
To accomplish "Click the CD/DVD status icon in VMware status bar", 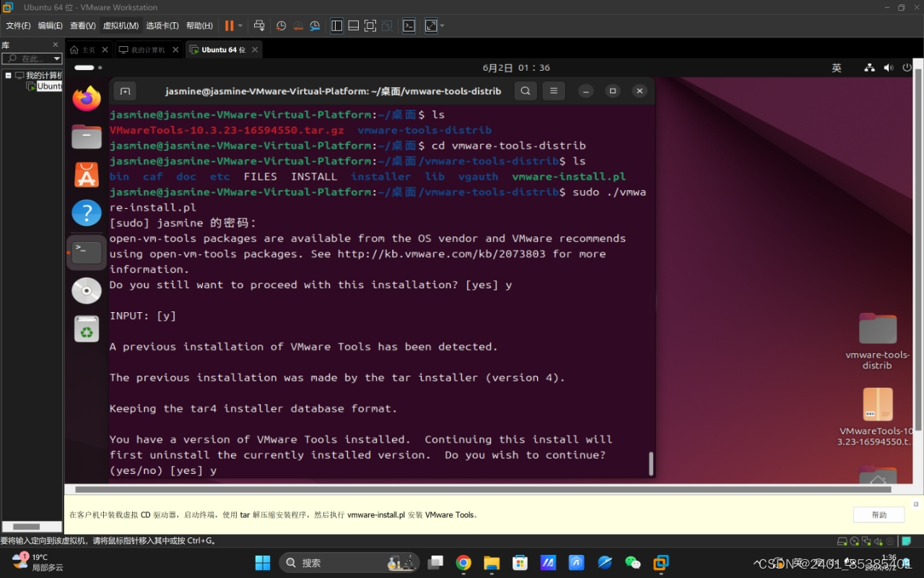I will 855,541.
